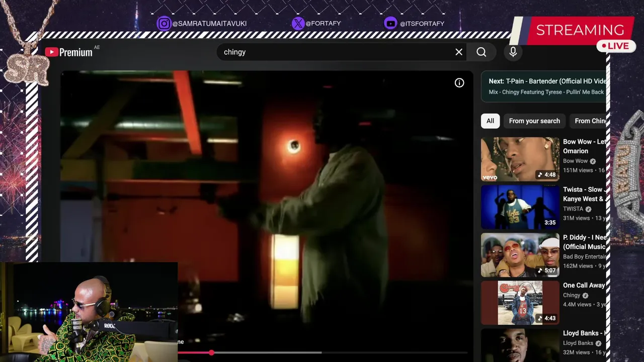Click the 4.4M views text
Image resolution: width=644 pixels, height=362 pixels.
(x=577, y=305)
